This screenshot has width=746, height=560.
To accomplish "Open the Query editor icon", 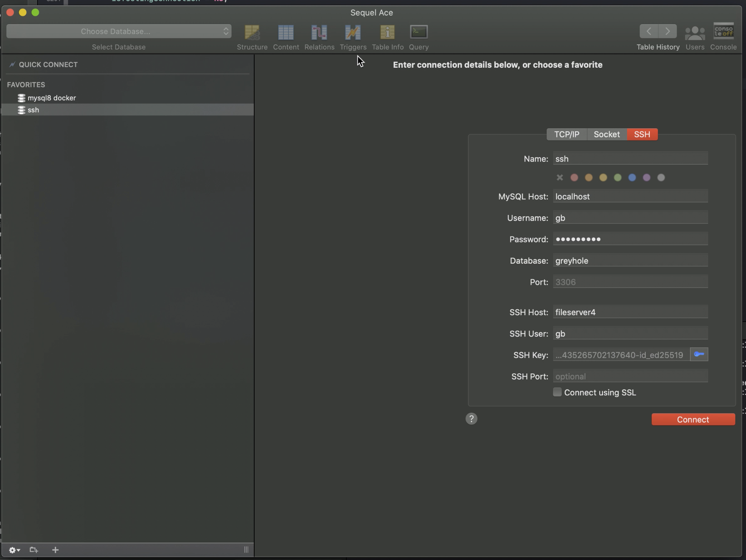I will pyautogui.click(x=418, y=33).
